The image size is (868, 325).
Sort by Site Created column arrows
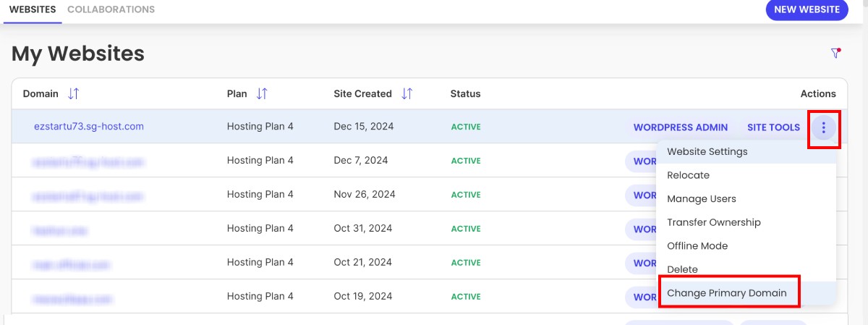click(407, 94)
